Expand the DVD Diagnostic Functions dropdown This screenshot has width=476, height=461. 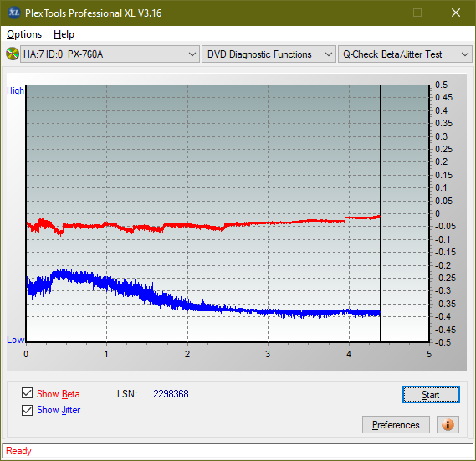(269, 54)
